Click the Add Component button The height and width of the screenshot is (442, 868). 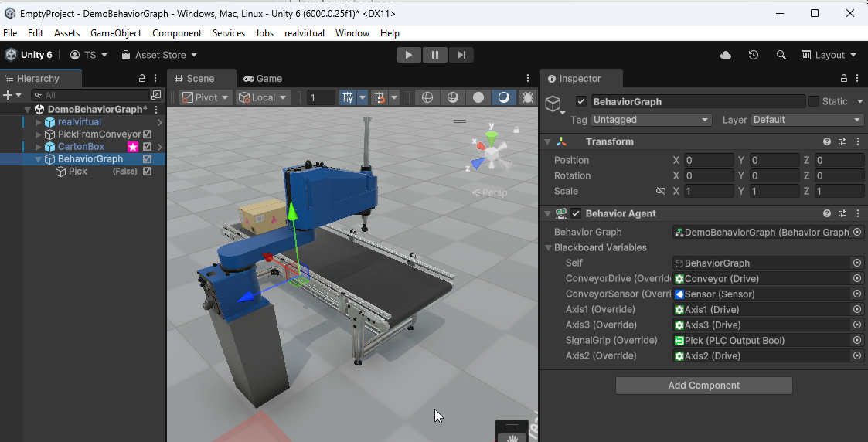pos(703,386)
